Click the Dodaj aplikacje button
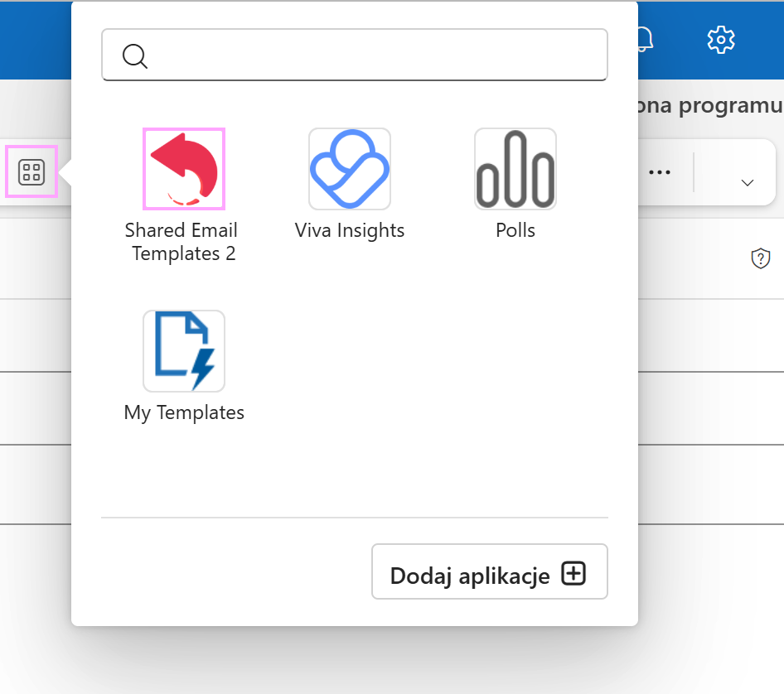Image resolution: width=784 pixels, height=694 pixels. (489, 571)
